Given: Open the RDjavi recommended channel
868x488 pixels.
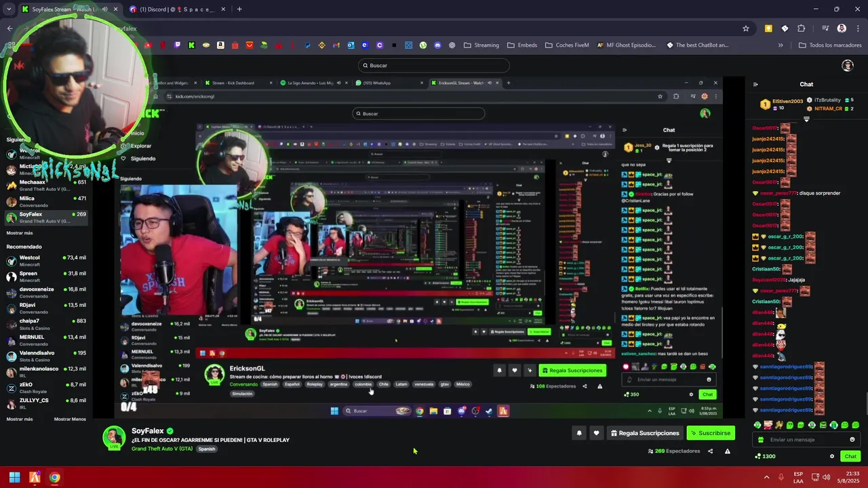Looking at the screenshot, I should coord(46,308).
